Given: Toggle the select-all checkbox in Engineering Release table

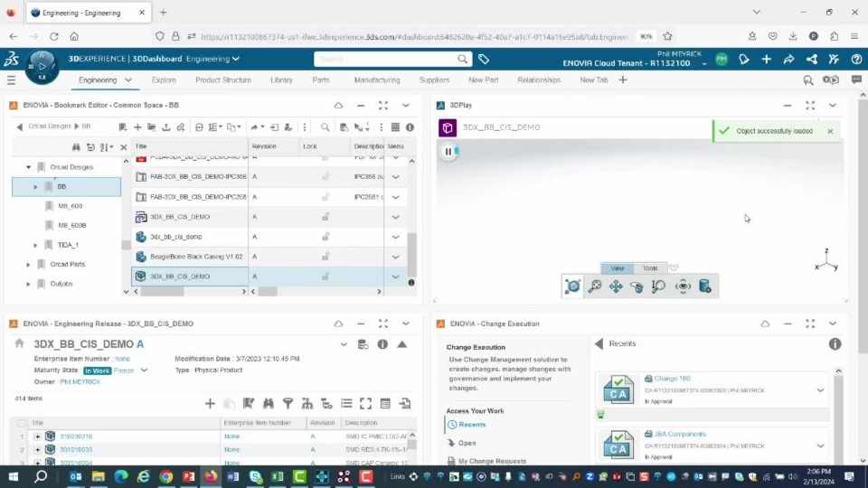Looking at the screenshot, I should coord(22,423).
